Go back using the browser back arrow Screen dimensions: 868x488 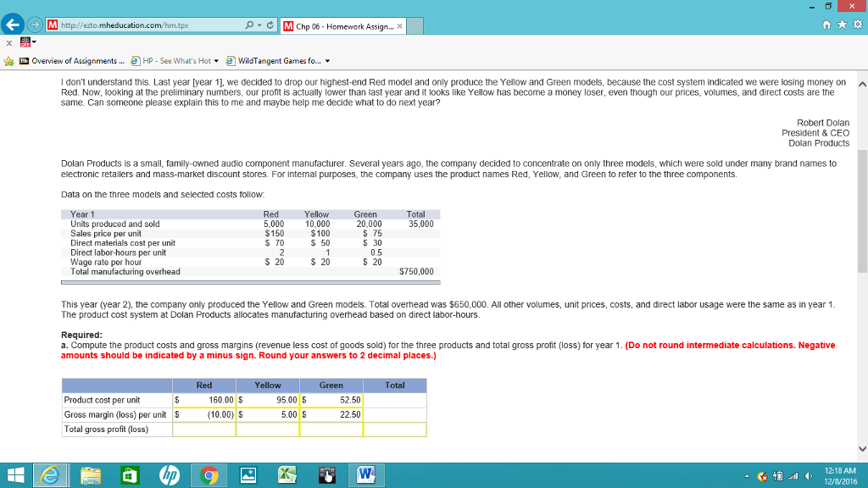pos(12,25)
